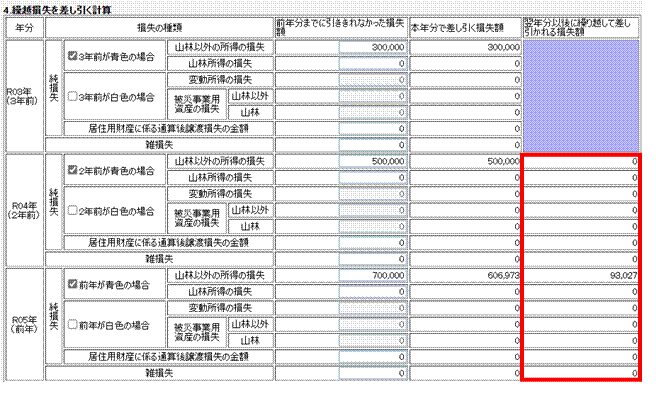Tick the 3年前が白色の場合 checkbox
The width and height of the screenshot is (656, 394).
tap(72, 96)
